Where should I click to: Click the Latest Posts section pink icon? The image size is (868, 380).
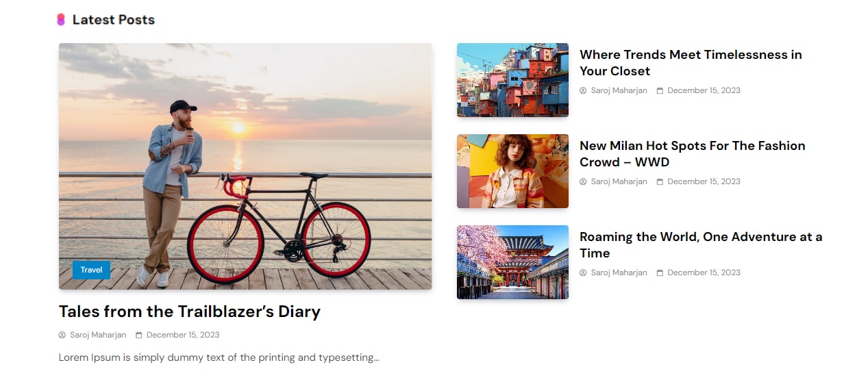point(61,20)
